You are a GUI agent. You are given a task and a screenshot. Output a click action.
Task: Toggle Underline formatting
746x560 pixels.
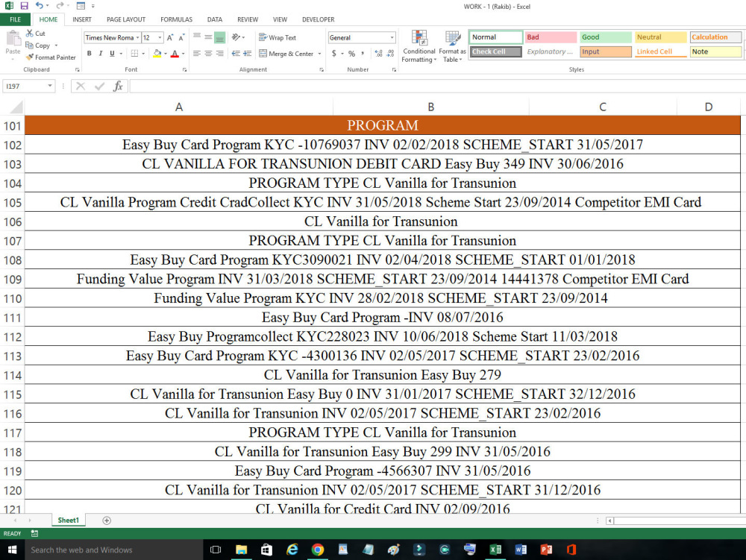point(112,54)
